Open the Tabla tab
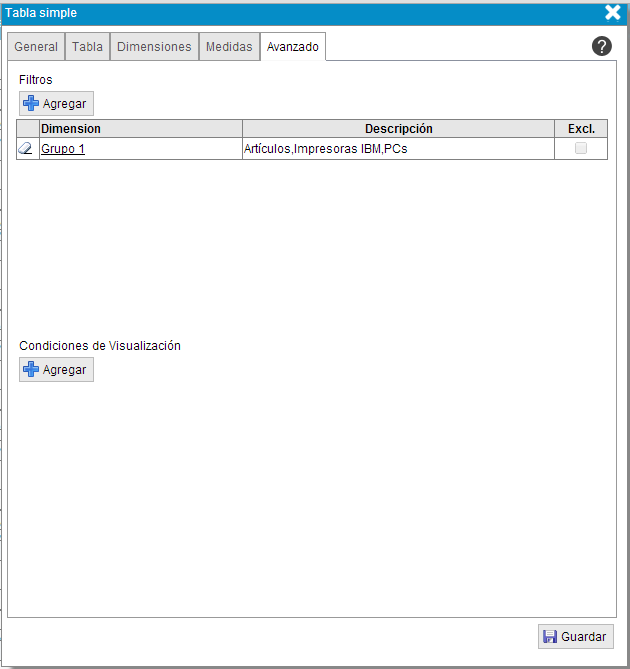This screenshot has width=630, height=669. pyautogui.click(x=87, y=47)
